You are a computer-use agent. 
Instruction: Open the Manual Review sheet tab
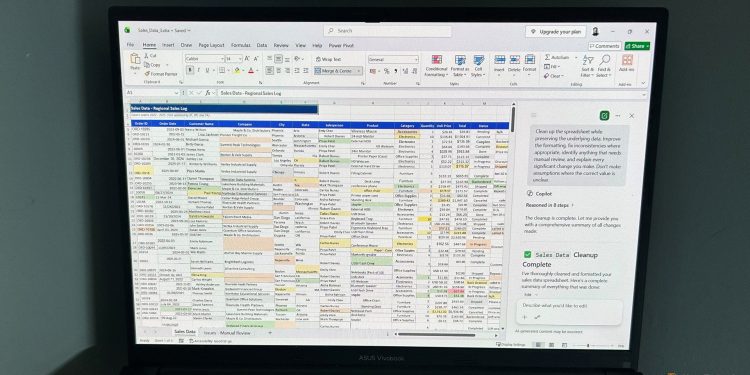point(235,332)
